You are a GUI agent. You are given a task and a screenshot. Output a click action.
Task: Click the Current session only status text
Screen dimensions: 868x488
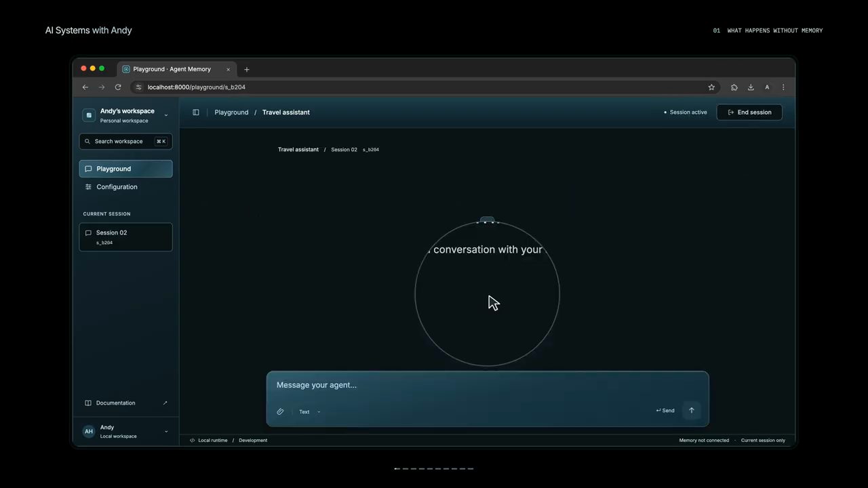763,441
